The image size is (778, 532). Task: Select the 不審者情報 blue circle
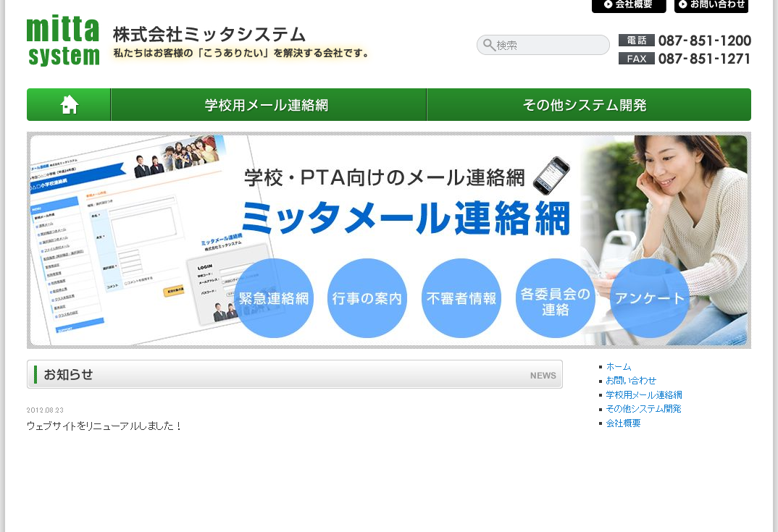click(x=461, y=297)
